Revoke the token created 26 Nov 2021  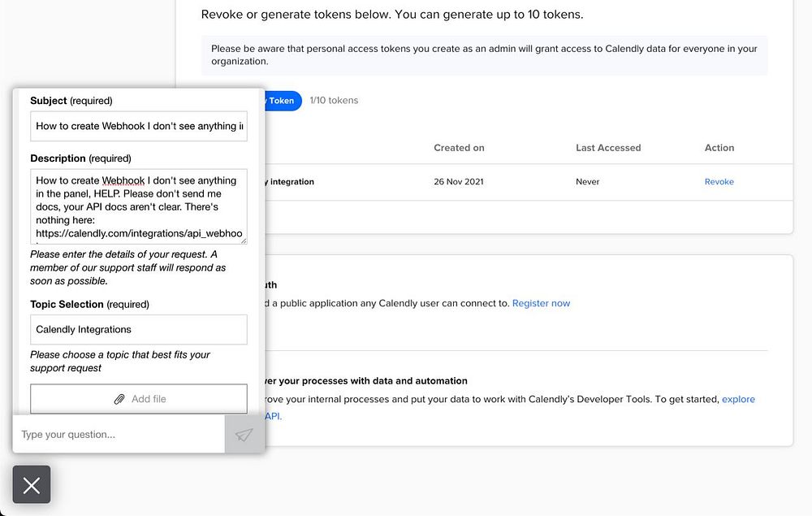coord(719,182)
